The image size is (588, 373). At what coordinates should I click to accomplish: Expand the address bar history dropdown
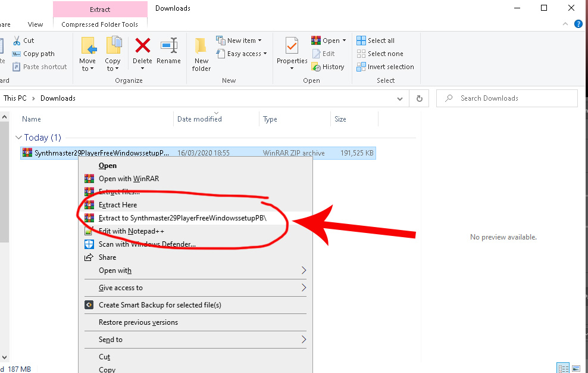click(400, 99)
